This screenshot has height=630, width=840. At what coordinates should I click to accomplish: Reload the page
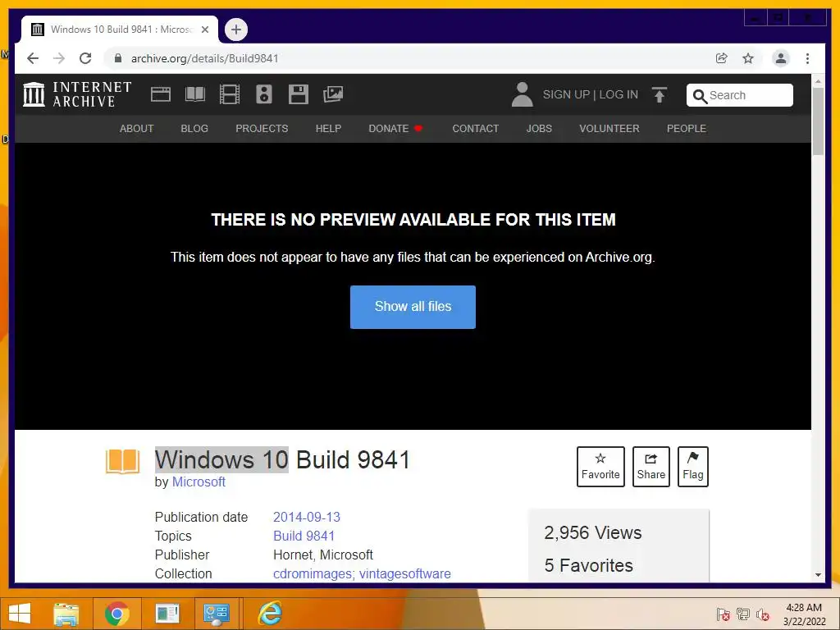(x=85, y=58)
